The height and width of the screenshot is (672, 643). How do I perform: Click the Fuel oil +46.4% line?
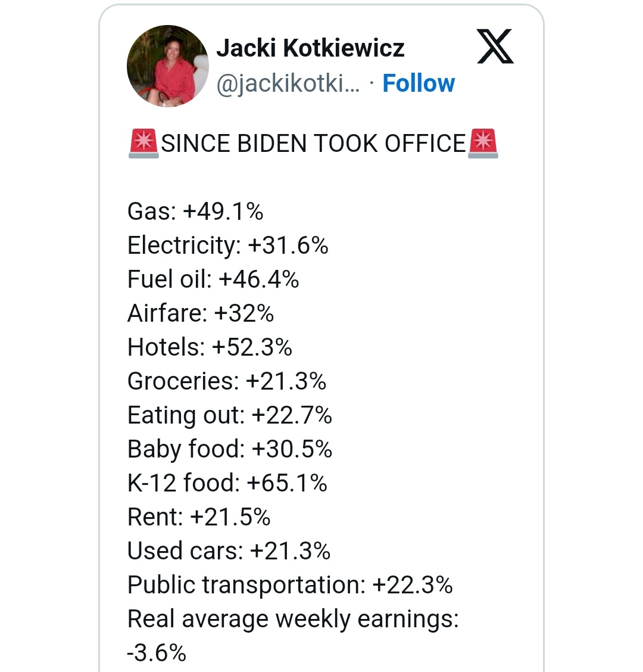[213, 279]
